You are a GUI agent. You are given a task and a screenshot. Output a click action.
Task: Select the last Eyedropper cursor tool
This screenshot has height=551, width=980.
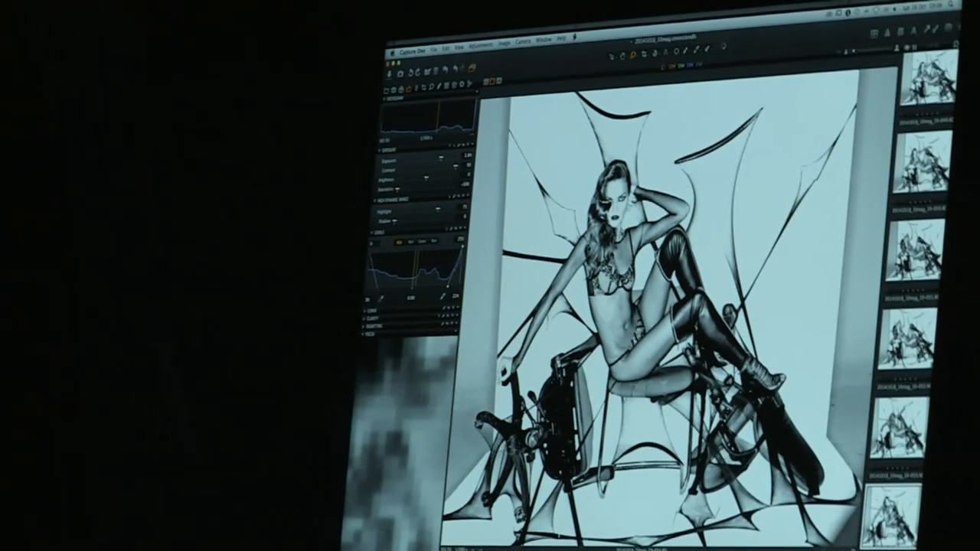pos(706,49)
